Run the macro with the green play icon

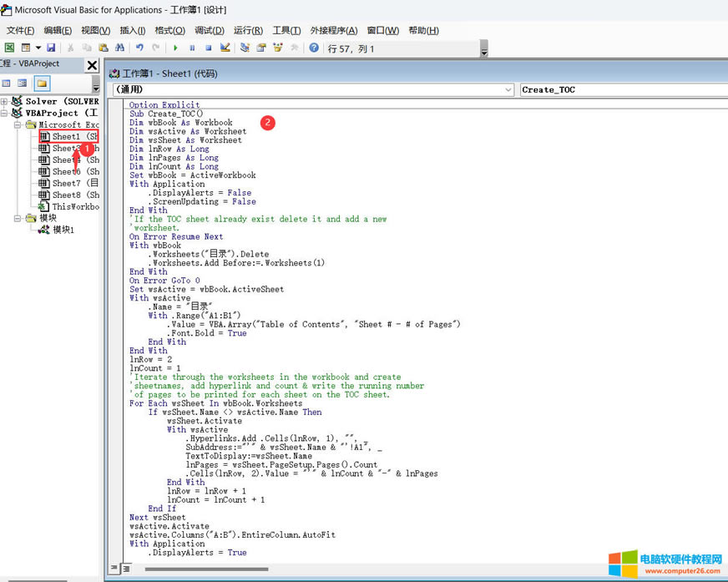[176, 48]
